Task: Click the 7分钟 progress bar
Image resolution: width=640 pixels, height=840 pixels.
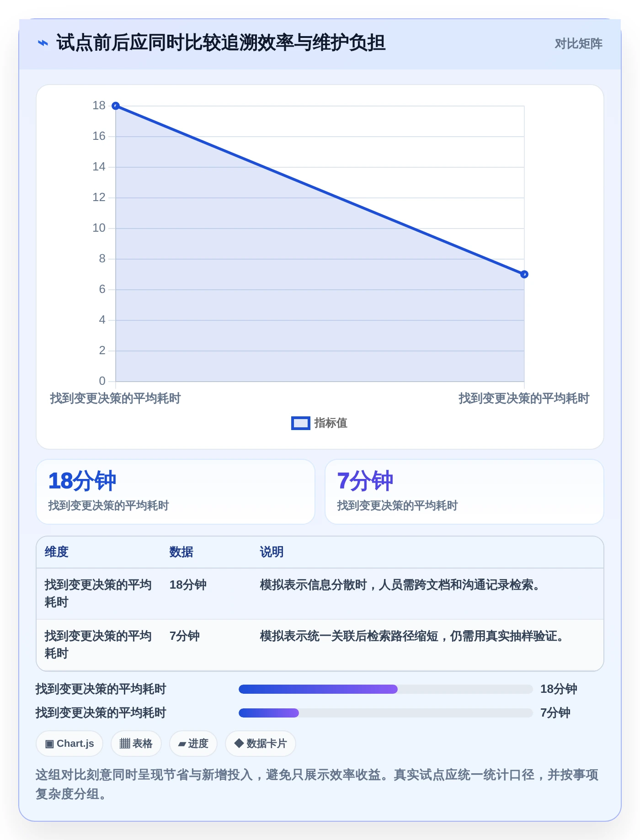Action: click(386, 713)
